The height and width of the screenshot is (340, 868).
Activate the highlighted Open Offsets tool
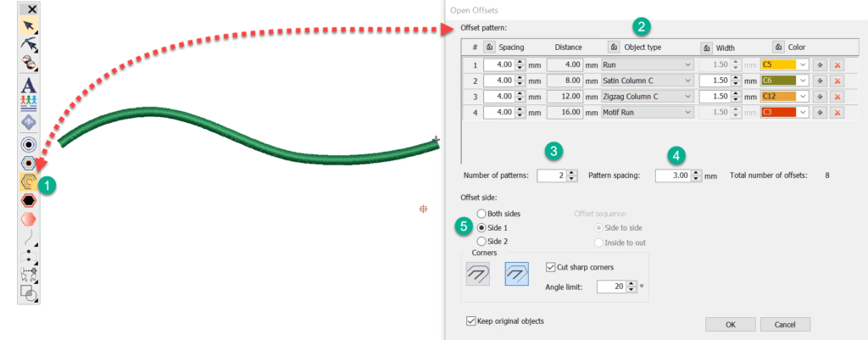coord(29,181)
